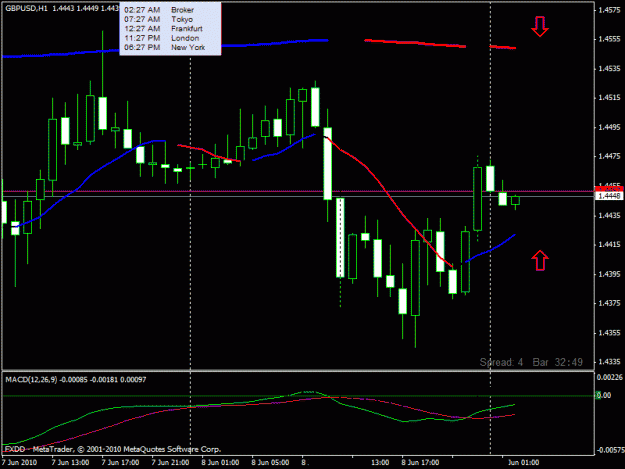Click the 1.4555 price axis label
The image size is (625, 469).
coord(609,39)
